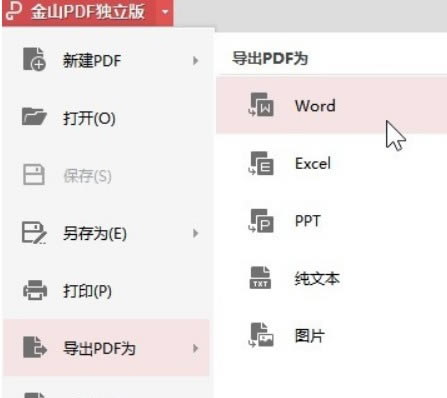Click the 导出PDF为 export icon

pyautogui.click(x=35, y=347)
